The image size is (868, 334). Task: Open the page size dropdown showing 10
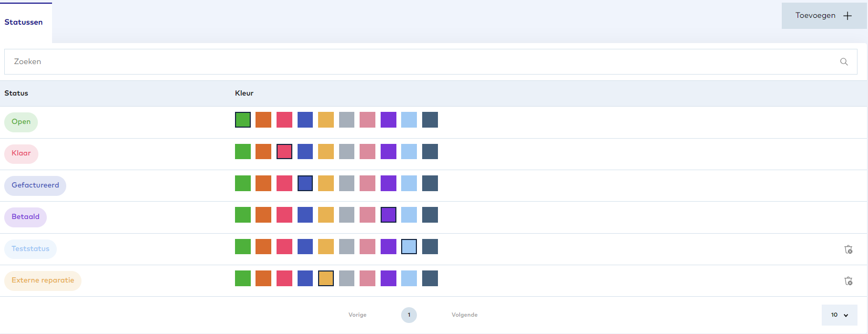tap(839, 315)
